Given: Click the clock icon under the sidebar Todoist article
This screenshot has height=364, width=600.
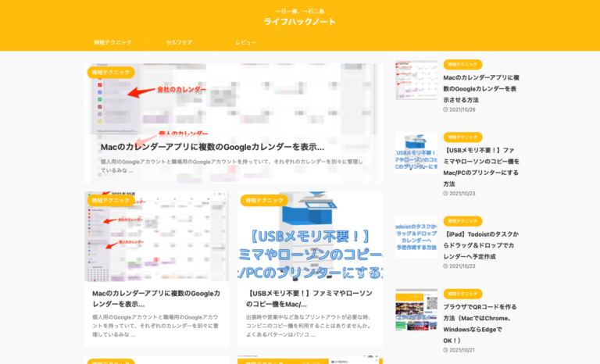Looking at the screenshot, I should (x=445, y=266).
